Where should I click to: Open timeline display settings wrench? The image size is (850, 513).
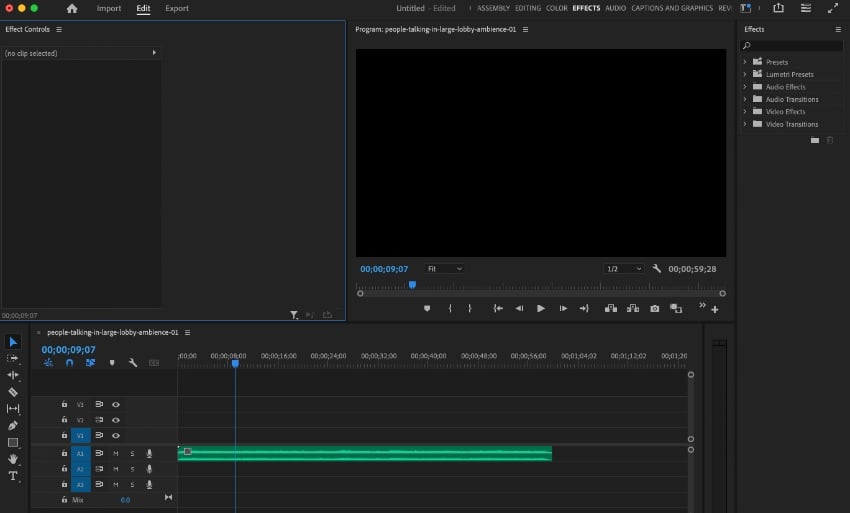pyautogui.click(x=133, y=363)
